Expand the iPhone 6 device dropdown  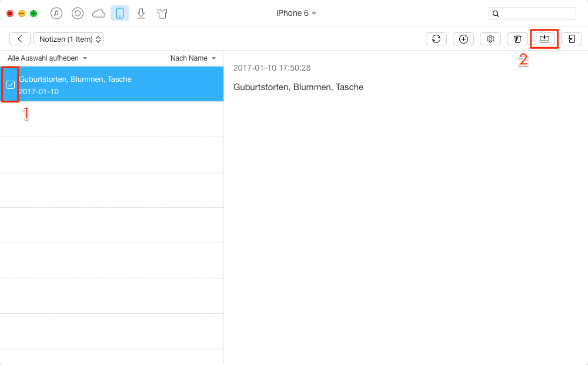click(296, 13)
